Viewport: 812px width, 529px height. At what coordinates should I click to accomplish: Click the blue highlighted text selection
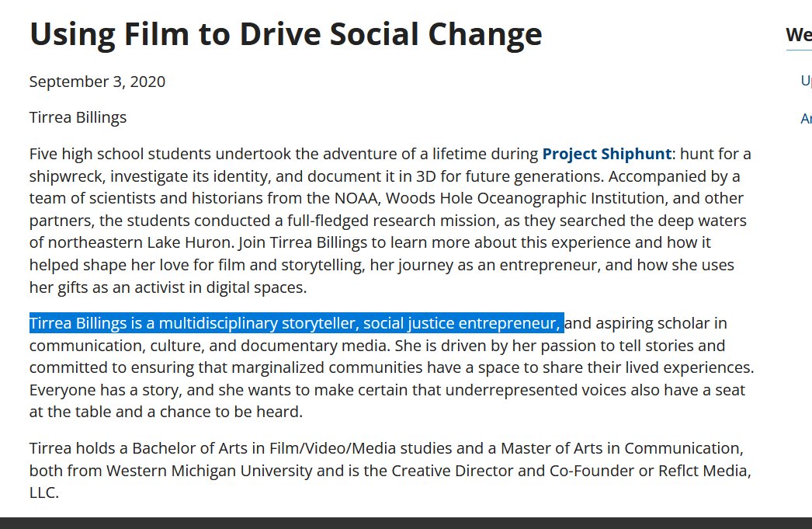[x=295, y=323]
